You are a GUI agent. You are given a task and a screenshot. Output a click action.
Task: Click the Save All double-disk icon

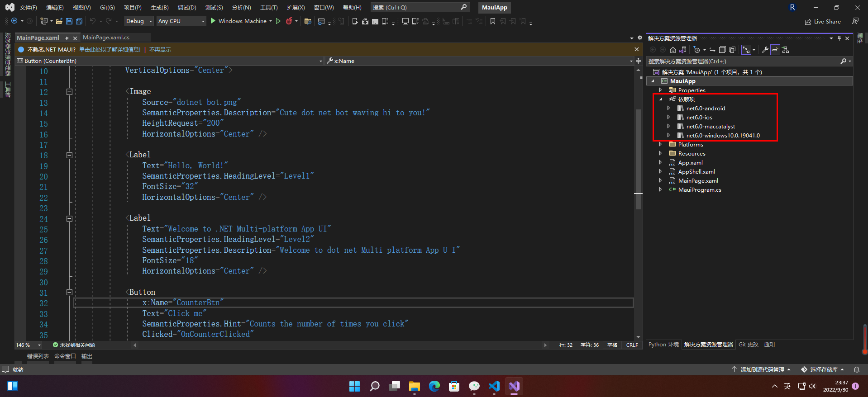click(79, 21)
